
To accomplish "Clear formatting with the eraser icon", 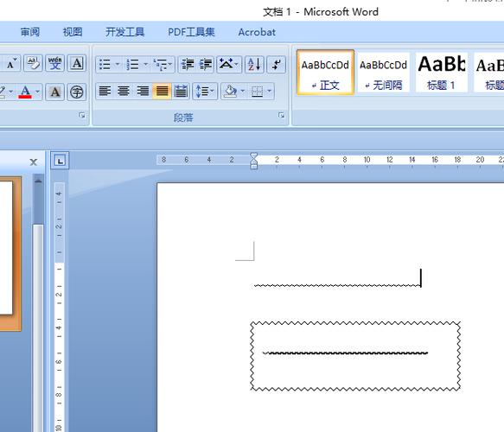I will click(33, 64).
